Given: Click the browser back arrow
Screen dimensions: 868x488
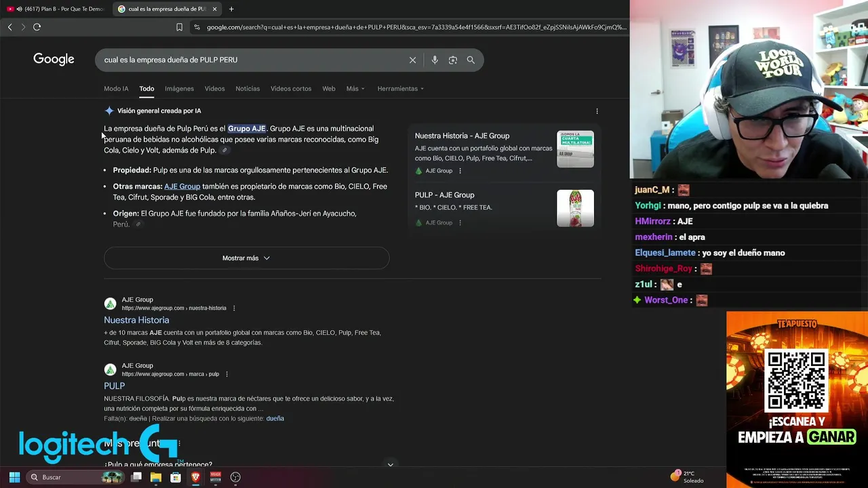Looking at the screenshot, I should 9,27.
